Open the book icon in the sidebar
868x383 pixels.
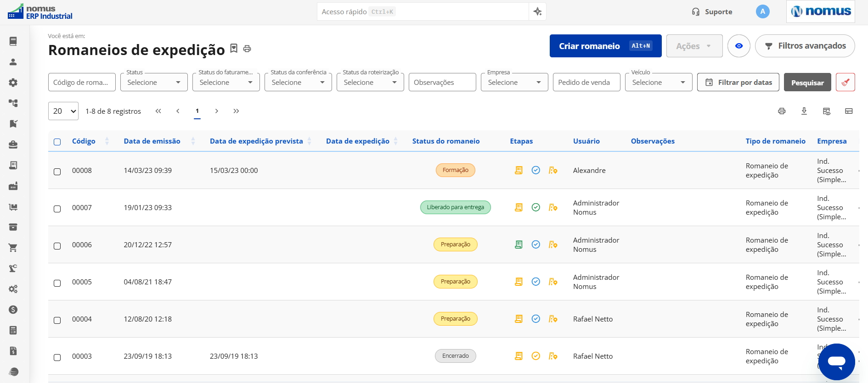(13, 41)
